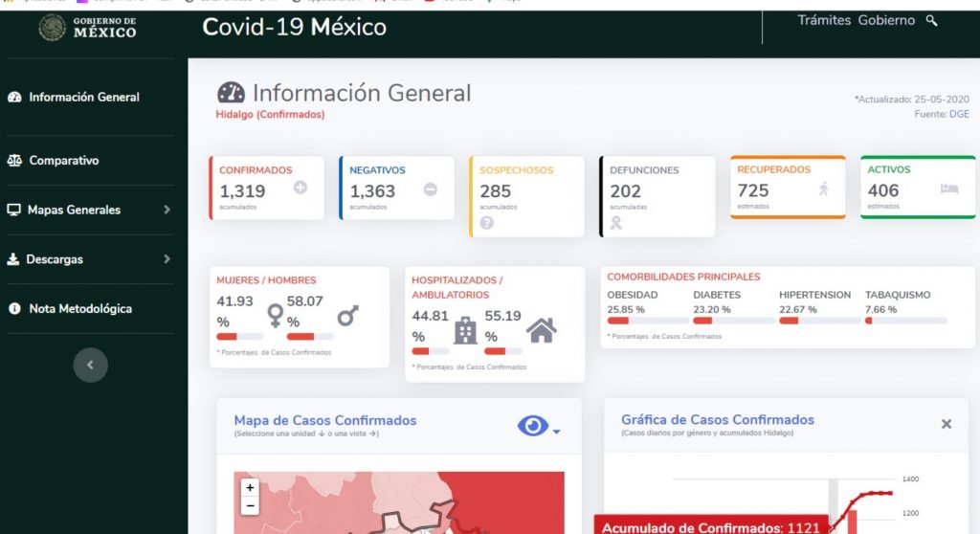This screenshot has width=980, height=534.
Task: Click the Hombres 58.07 % progress bar
Action: pyautogui.click(x=310, y=337)
